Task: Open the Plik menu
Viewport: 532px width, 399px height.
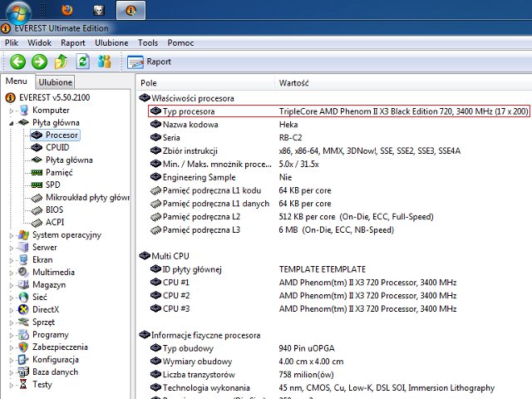Action: [x=12, y=42]
